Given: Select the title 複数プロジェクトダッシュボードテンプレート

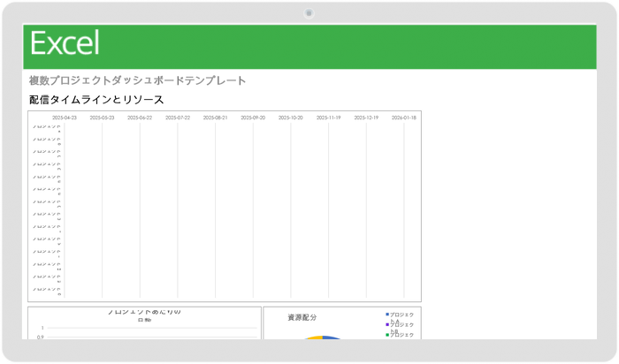Looking at the screenshot, I should 137,80.
